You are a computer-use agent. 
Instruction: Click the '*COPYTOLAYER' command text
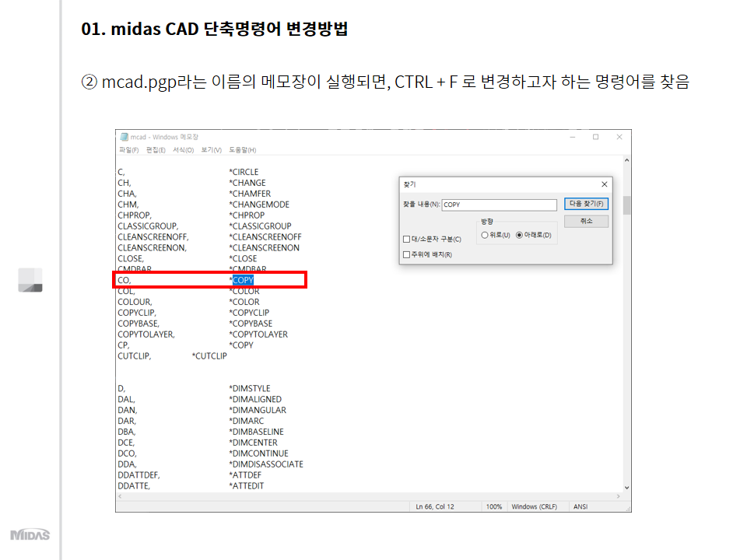click(258, 334)
